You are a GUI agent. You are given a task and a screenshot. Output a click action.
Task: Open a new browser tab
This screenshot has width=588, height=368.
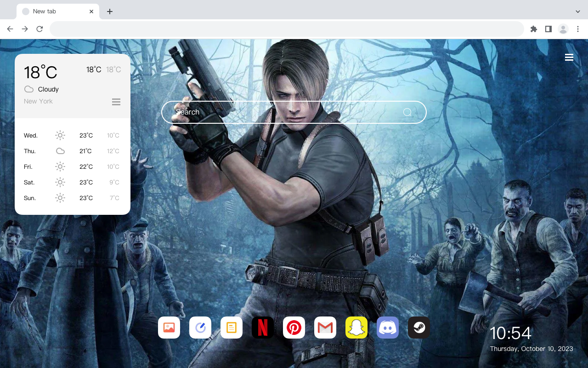pos(109,11)
